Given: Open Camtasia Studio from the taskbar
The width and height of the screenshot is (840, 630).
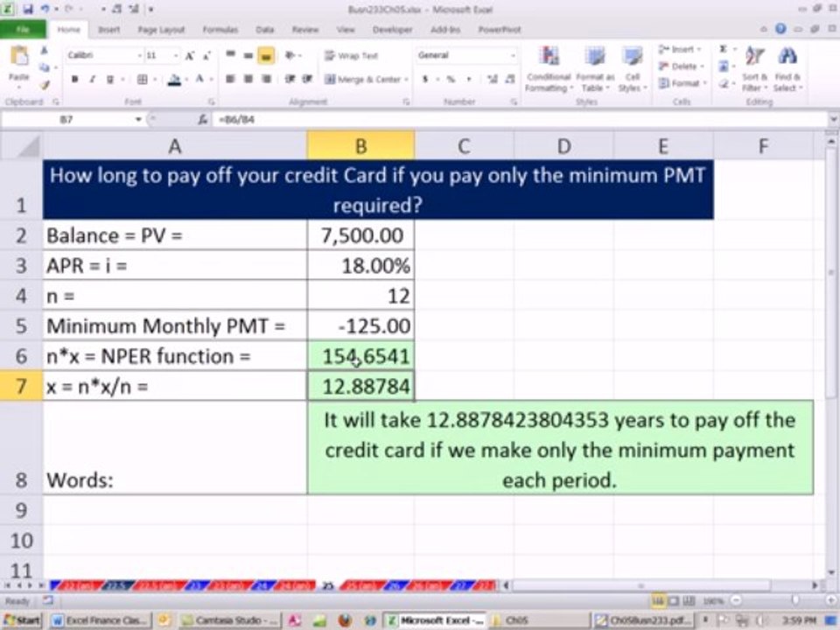Looking at the screenshot, I should click(229, 620).
